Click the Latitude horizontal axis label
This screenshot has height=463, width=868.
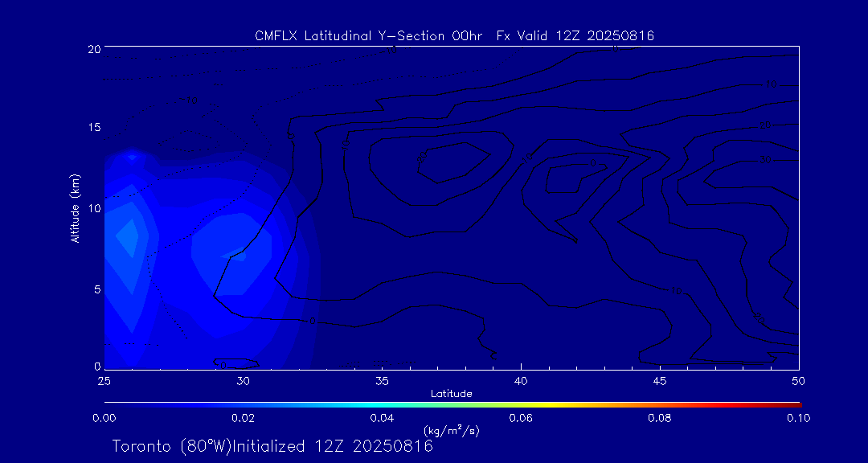pos(451,394)
